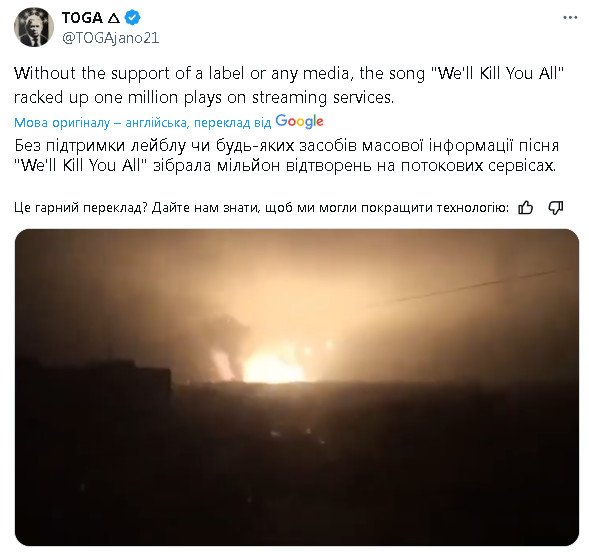This screenshot has width=589, height=552.
Task: Open the TOGA display name
Action: coord(82,18)
